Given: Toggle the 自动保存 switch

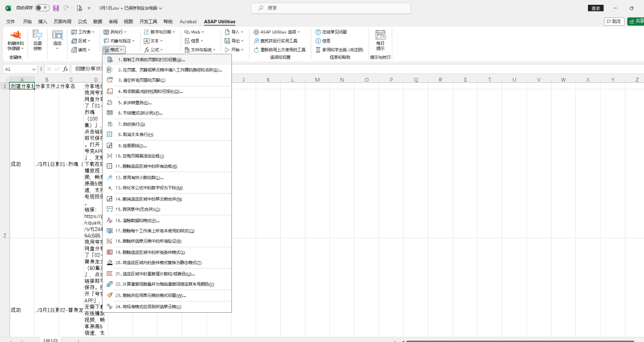Looking at the screenshot, I should point(42,8).
